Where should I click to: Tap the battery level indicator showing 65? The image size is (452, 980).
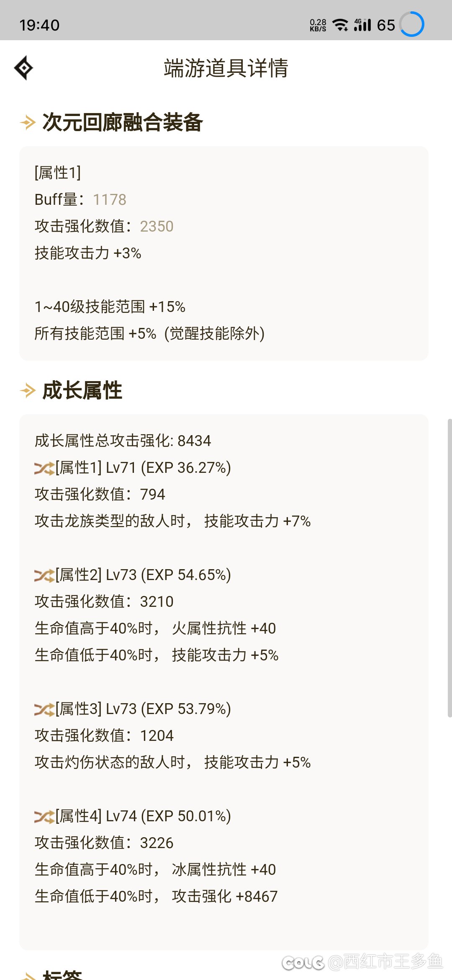385,25
